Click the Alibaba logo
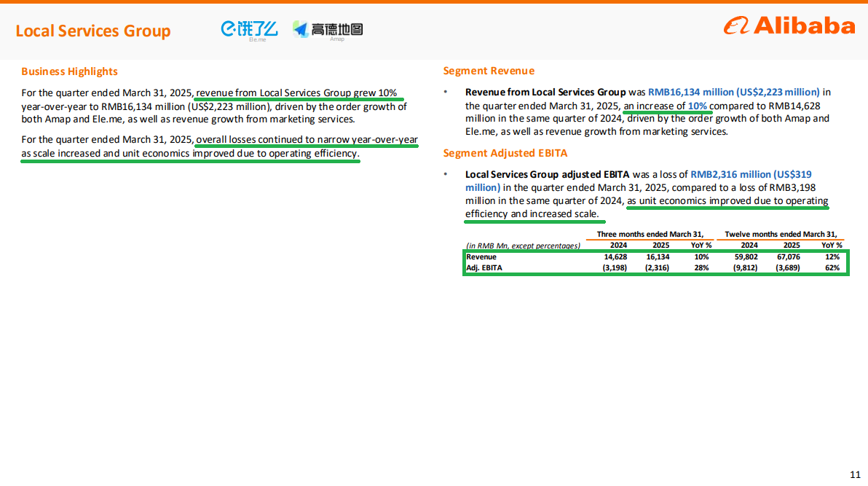Viewport: 868px width, 486px height. click(789, 26)
